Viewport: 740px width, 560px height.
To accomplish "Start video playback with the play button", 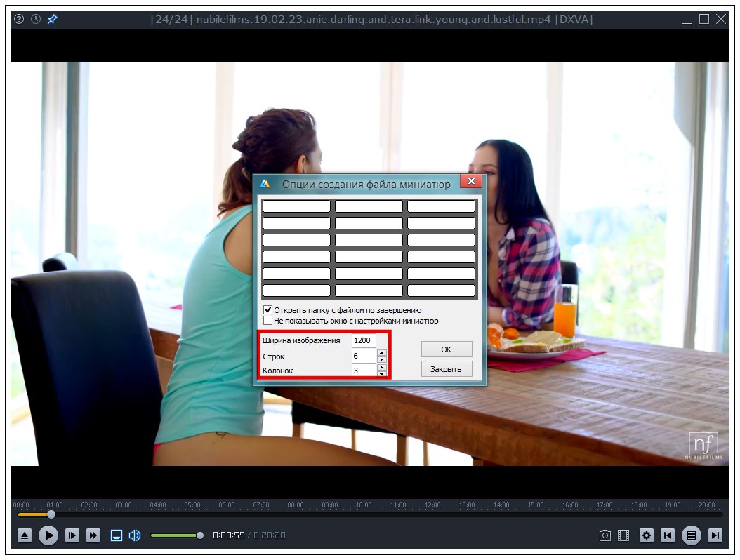I will pos(48,535).
